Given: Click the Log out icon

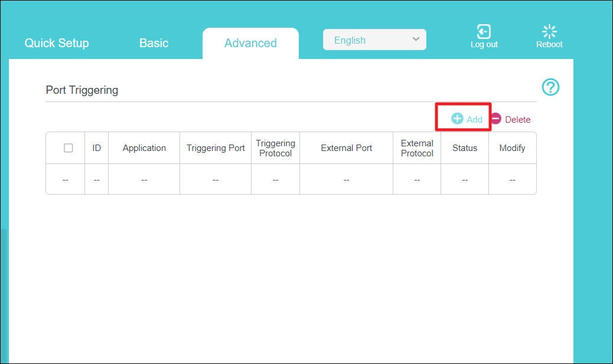Looking at the screenshot, I should [484, 32].
